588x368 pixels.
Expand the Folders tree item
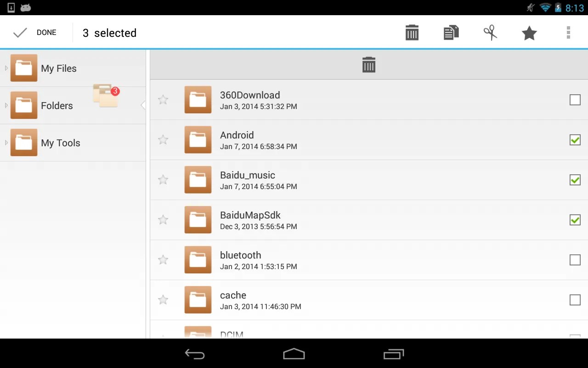point(6,105)
